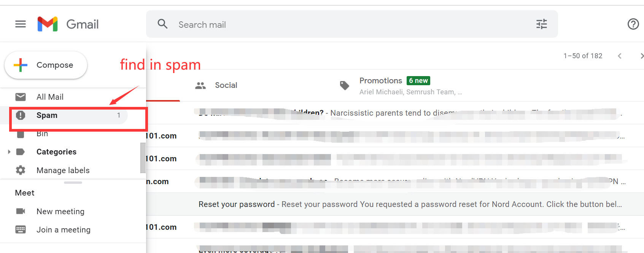Expand the Categories label tree

pos(9,152)
